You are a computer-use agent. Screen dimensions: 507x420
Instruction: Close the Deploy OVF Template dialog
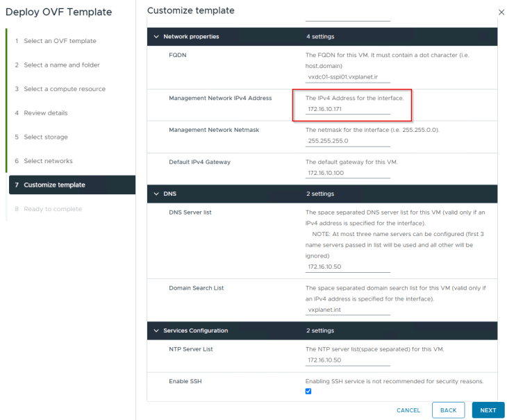[x=501, y=12]
